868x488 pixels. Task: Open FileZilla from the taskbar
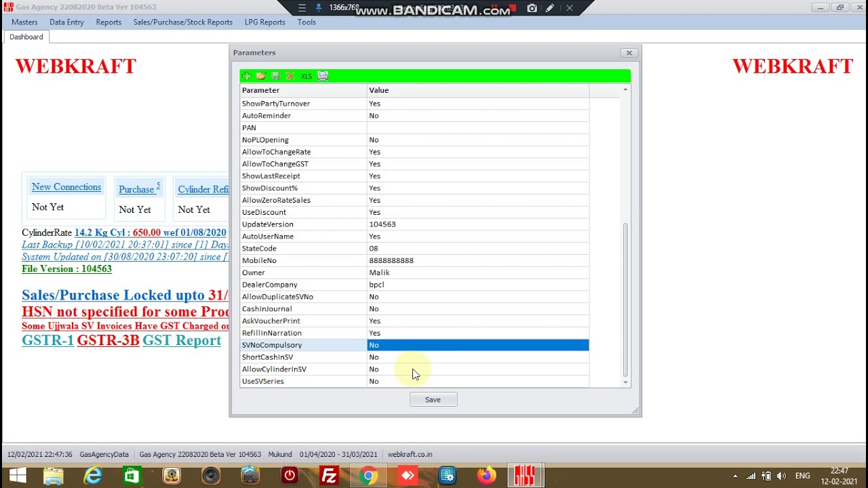coord(329,476)
